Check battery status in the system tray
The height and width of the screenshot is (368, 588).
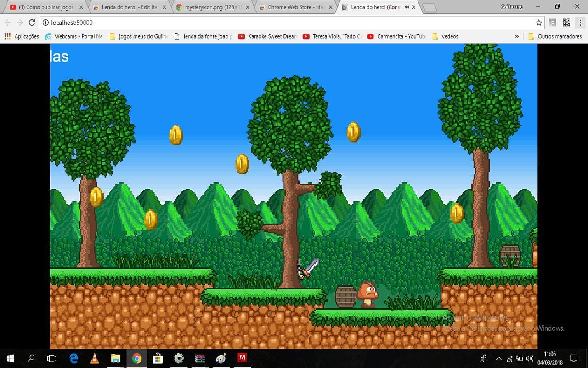tap(520, 358)
